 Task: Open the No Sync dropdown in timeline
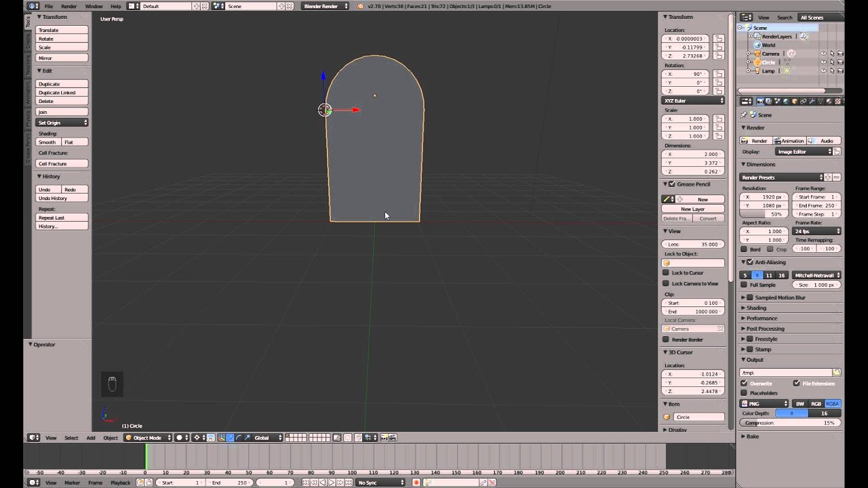(x=381, y=483)
